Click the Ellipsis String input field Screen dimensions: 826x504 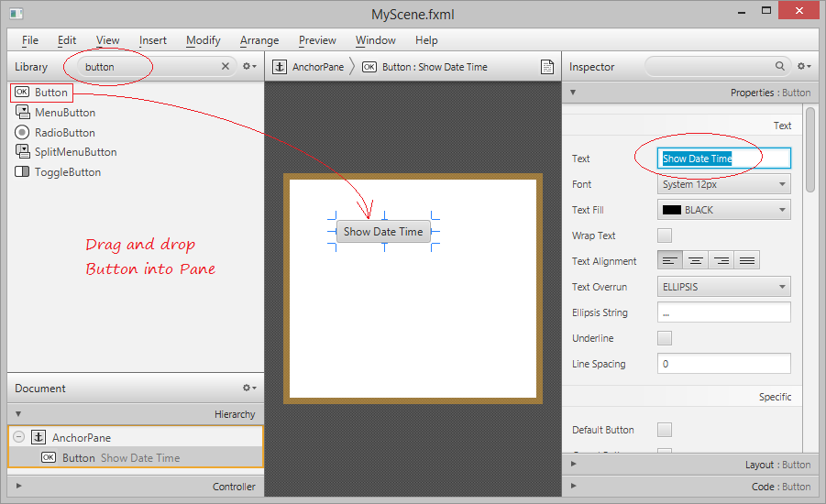coord(724,312)
